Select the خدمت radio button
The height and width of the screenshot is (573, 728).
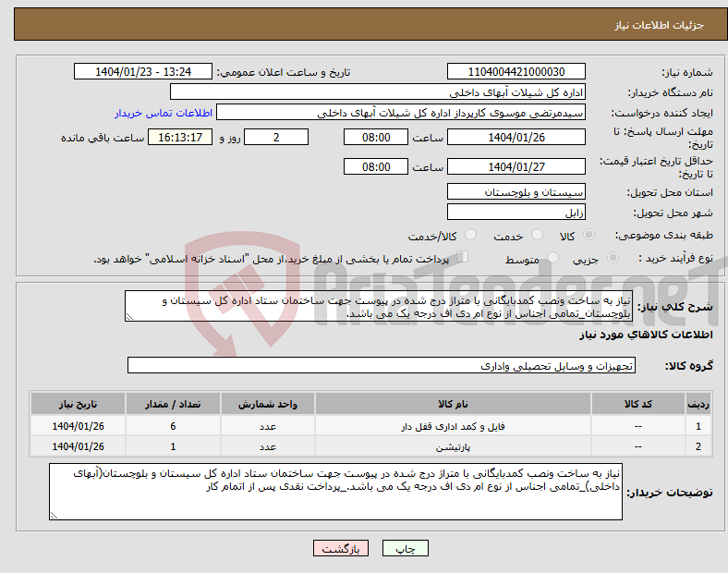tap(537, 235)
